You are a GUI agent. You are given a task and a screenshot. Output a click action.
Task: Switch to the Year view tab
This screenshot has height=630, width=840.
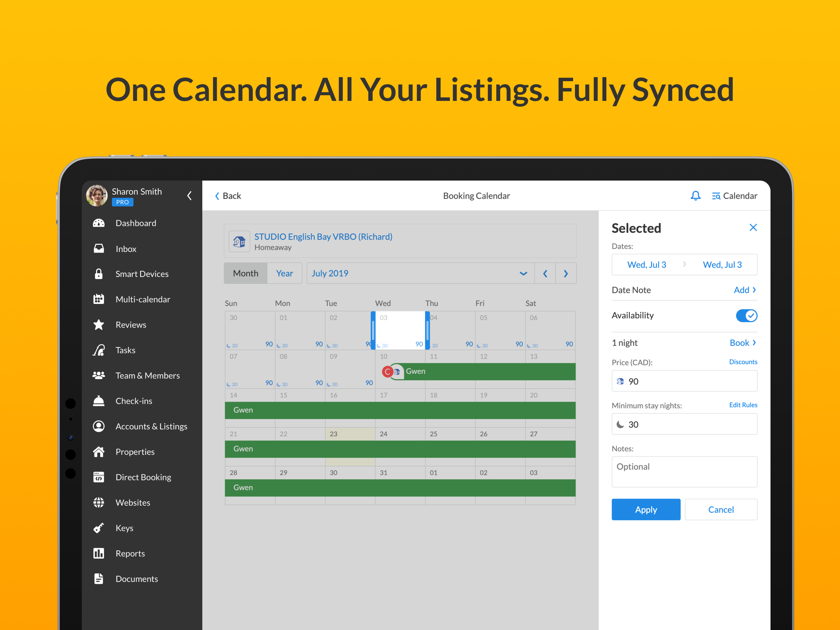click(284, 273)
